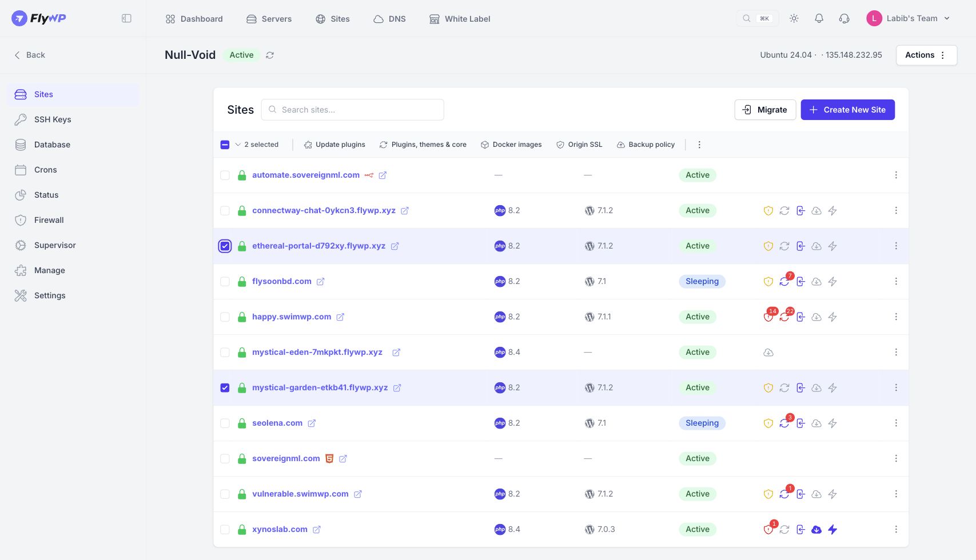
Task: Open the Servers nav tab
Action: tap(269, 19)
